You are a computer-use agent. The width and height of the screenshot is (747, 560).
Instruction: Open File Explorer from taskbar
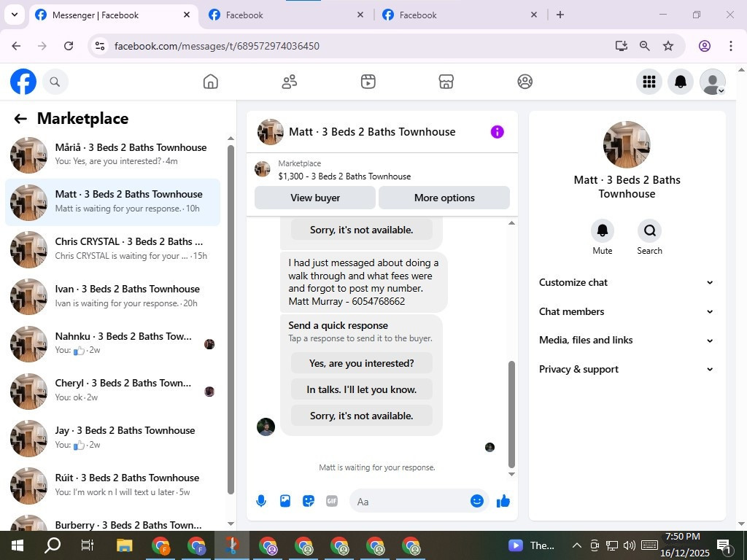[124, 545]
